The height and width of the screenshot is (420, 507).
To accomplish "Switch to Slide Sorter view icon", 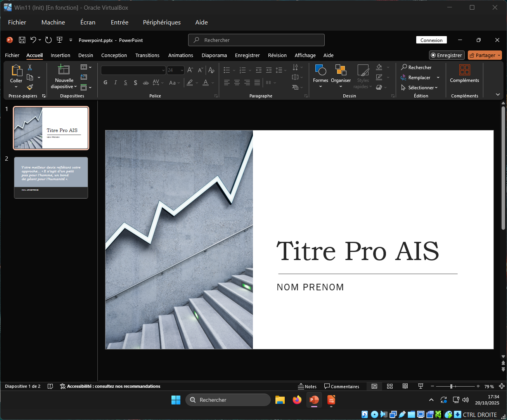I will [x=390, y=386].
